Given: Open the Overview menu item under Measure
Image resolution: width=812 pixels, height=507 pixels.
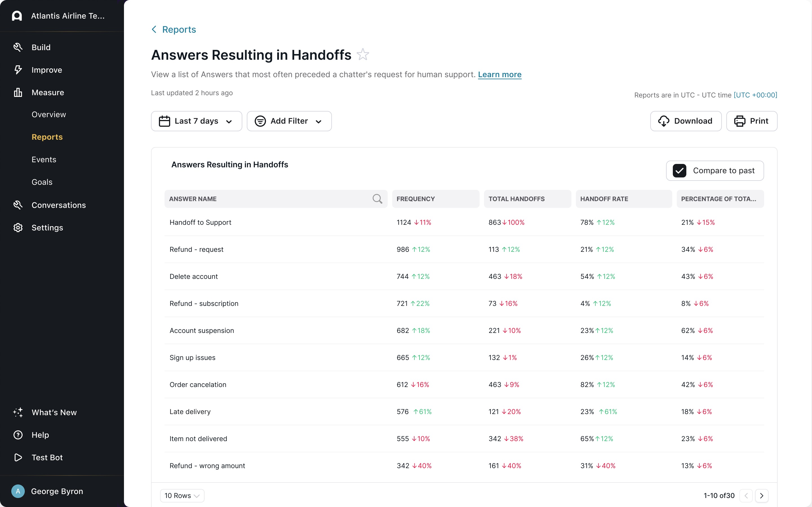Looking at the screenshot, I should [49, 114].
